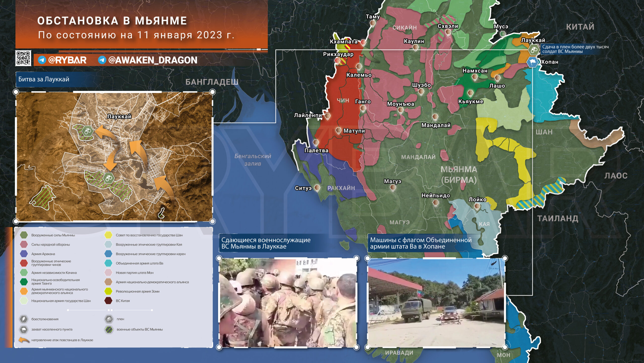Click the Telegram icon beside @AWAKEN_DRAGON
Viewport: 644px width, 363px height.
point(102,60)
